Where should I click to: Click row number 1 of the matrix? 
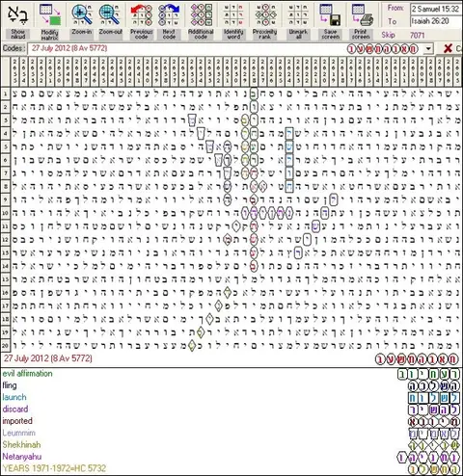pyautogui.click(x=5, y=93)
